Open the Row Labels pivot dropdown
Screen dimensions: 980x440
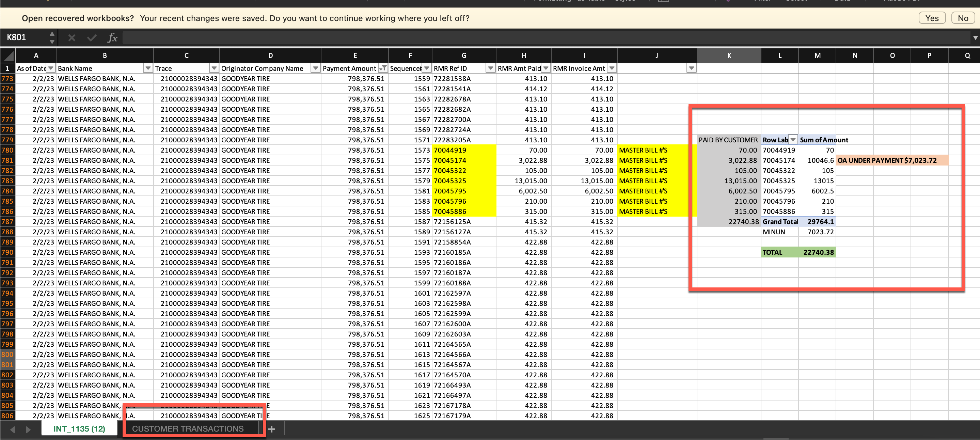point(793,140)
